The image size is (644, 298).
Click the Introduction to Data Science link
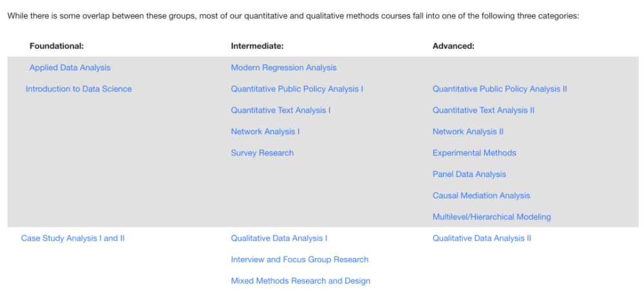click(79, 89)
